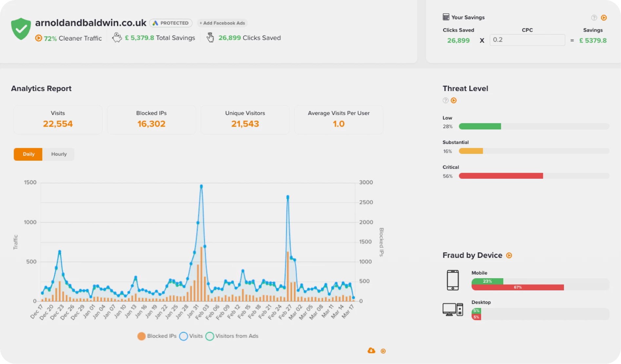Viewport: 621px width, 364px height.
Task: Click the Mobile phone device icon
Action: click(453, 280)
